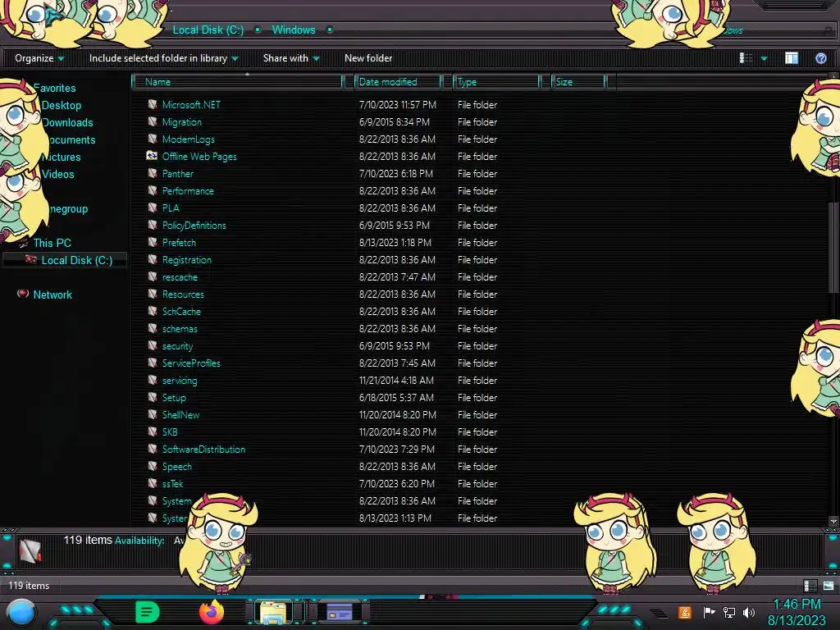Select Desktop in Favorites
840x630 pixels.
tap(62, 106)
